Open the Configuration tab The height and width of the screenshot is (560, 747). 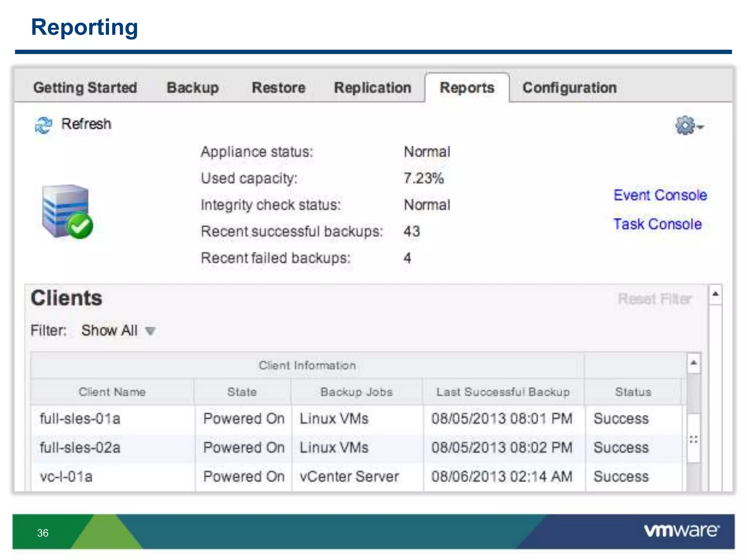click(569, 88)
